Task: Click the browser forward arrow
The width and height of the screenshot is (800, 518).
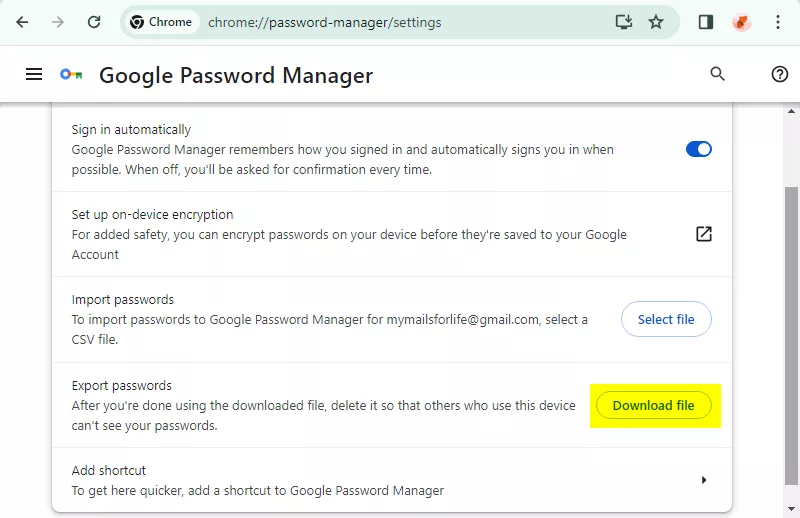Action: [x=58, y=22]
